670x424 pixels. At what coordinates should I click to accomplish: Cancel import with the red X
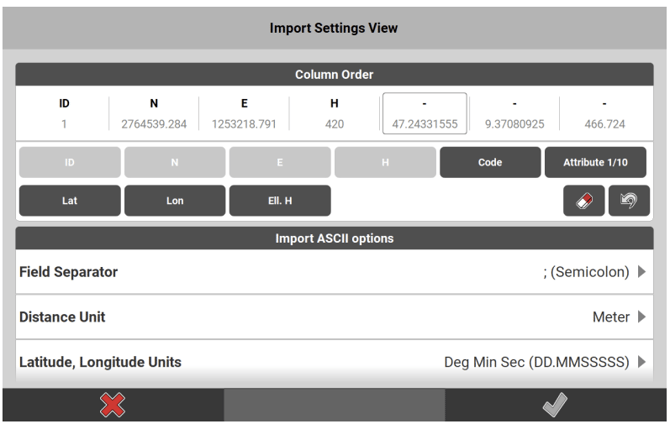tap(112, 405)
